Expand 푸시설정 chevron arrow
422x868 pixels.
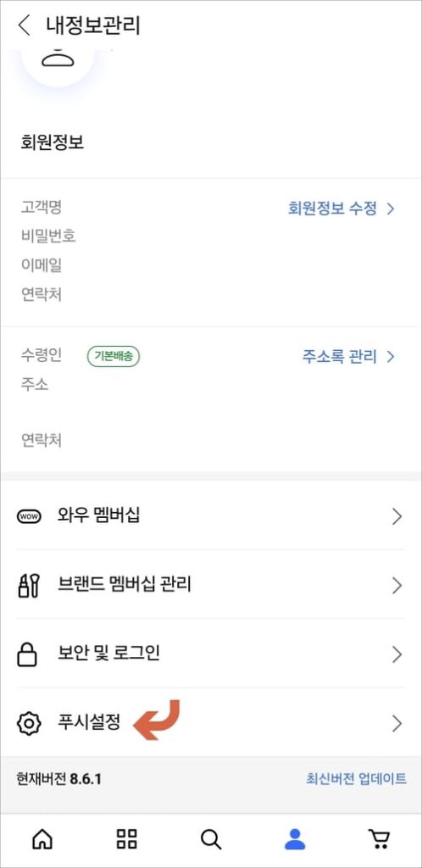click(x=397, y=724)
